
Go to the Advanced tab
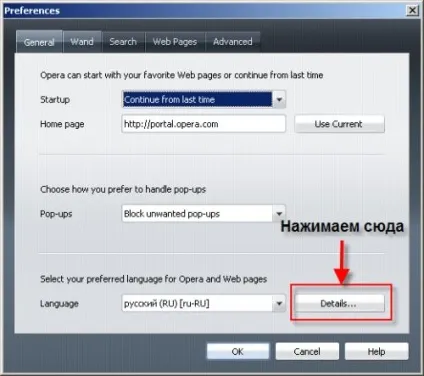coord(233,42)
